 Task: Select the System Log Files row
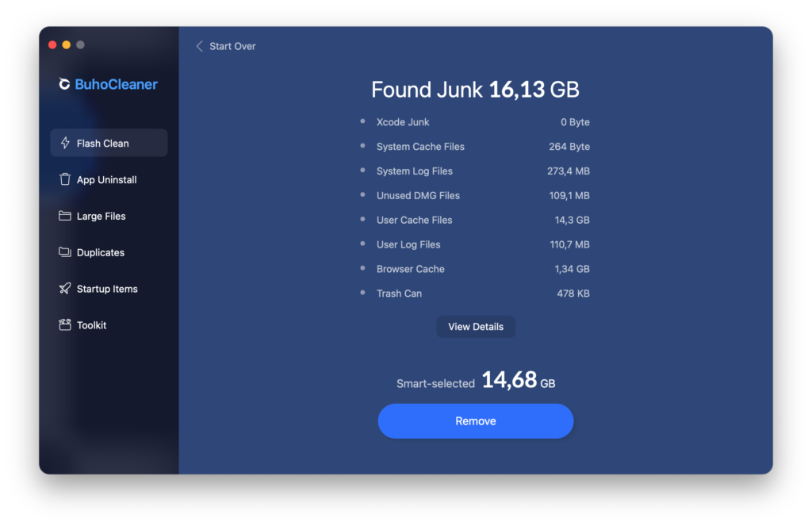tap(476, 171)
